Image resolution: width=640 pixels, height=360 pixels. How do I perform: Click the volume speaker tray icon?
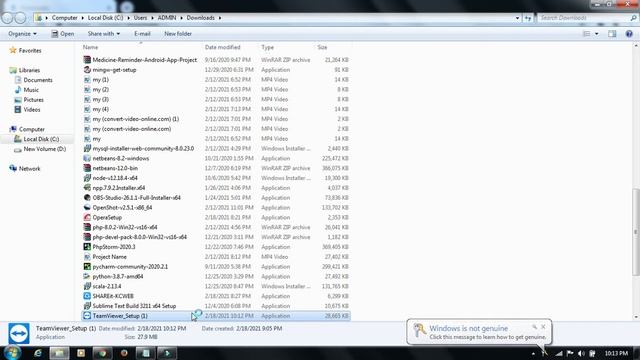pyautogui.click(x=581, y=353)
